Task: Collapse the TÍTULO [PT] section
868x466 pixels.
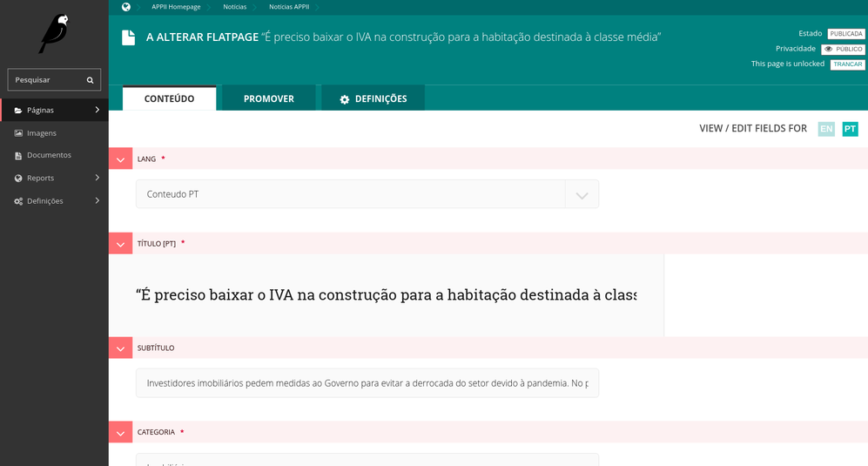Action: [x=121, y=244]
